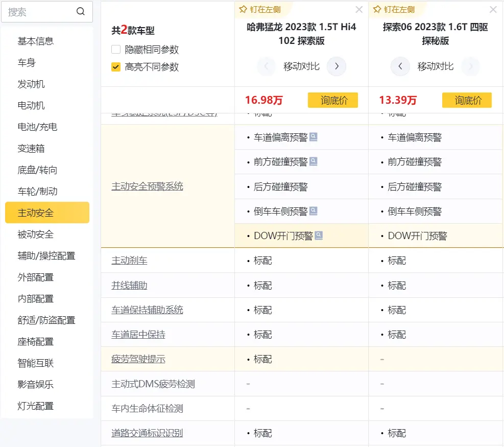
Task: Click 询底价 button for 探索06 13.39万
Action: [x=467, y=100]
